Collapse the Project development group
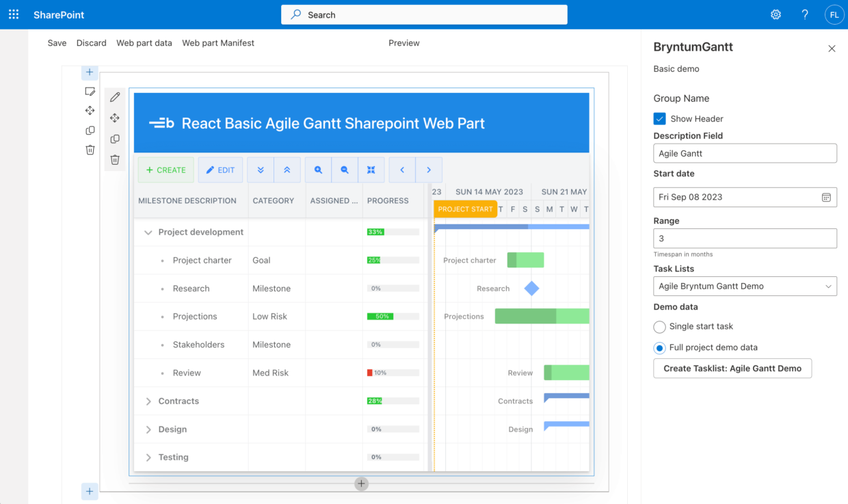Viewport: 848px width, 504px height. click(x=148, y=232)
